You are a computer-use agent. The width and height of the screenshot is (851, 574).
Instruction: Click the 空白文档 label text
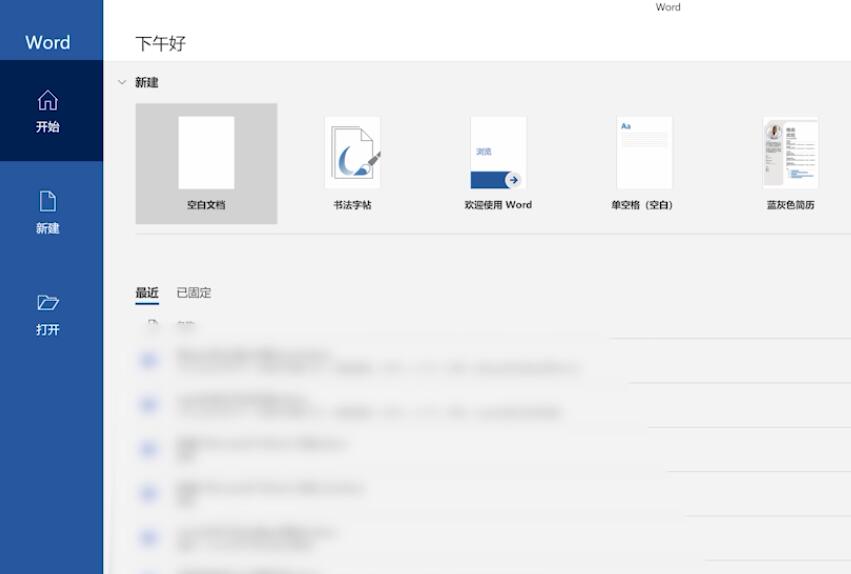pyautogui.click(x=206, y=205)
